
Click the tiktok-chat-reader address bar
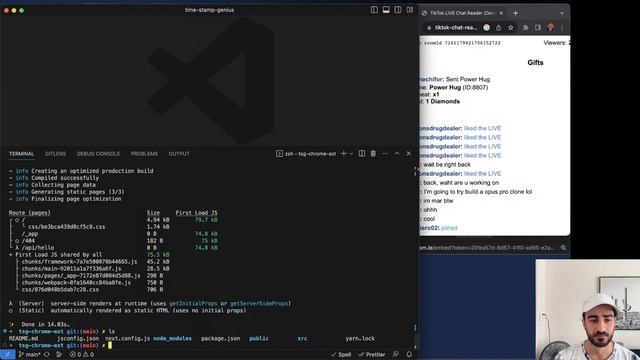pyautogui.click(x=456, y=27)
